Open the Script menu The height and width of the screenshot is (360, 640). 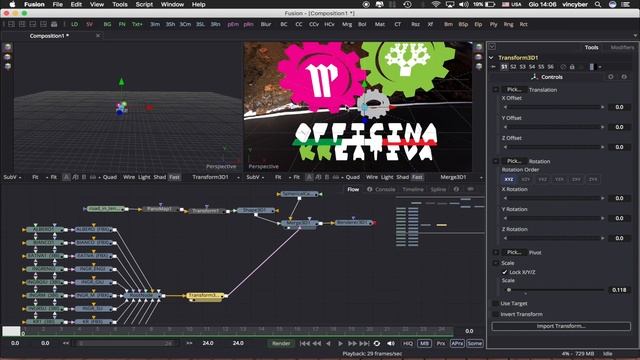pyautogui.click(x=144, y=4)
